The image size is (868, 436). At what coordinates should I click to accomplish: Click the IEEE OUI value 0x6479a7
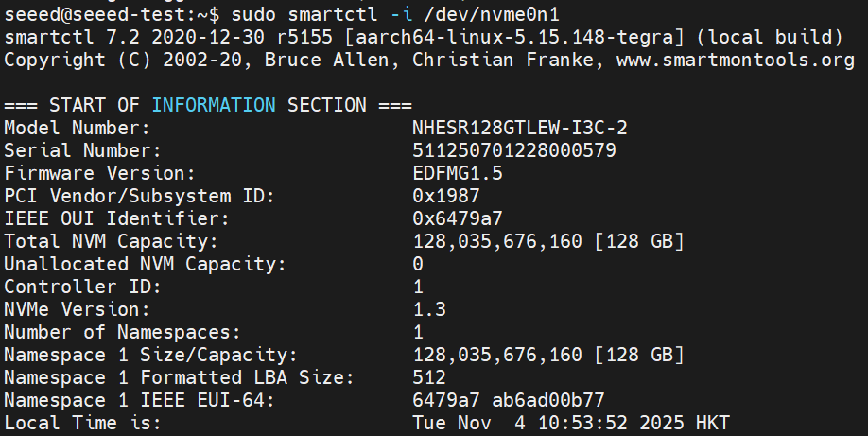pyautogui.click(x=458, y=218)
